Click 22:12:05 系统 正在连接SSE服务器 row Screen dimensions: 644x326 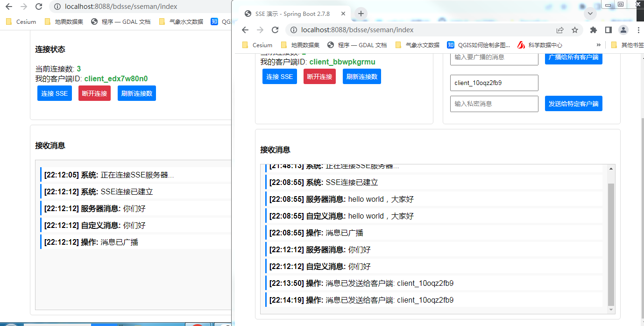pos(136,175)
